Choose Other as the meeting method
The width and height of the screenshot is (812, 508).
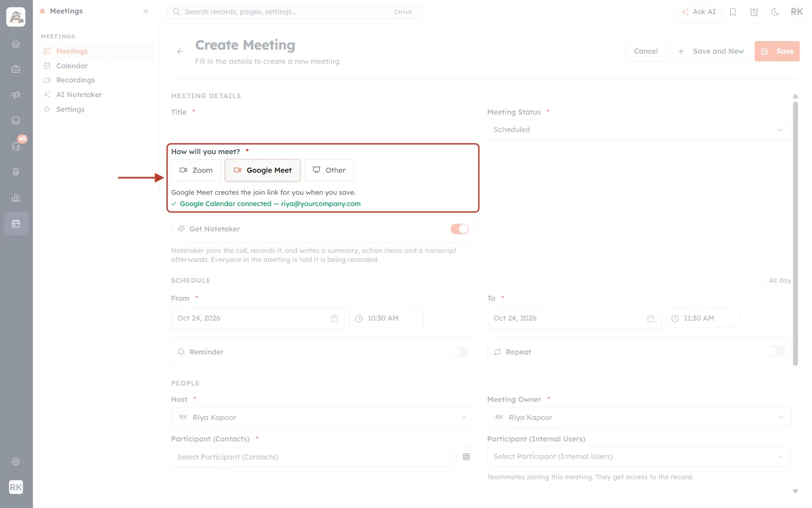pos(329,170)
